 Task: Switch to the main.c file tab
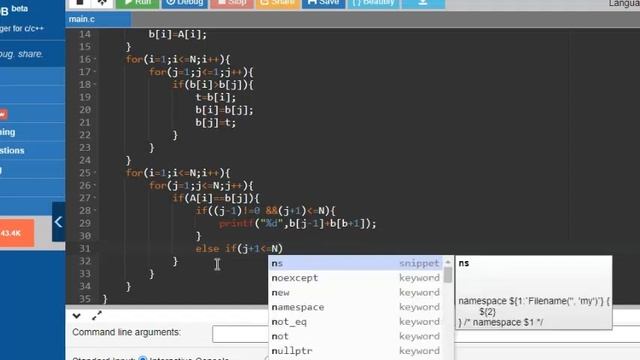pos(98,19)
